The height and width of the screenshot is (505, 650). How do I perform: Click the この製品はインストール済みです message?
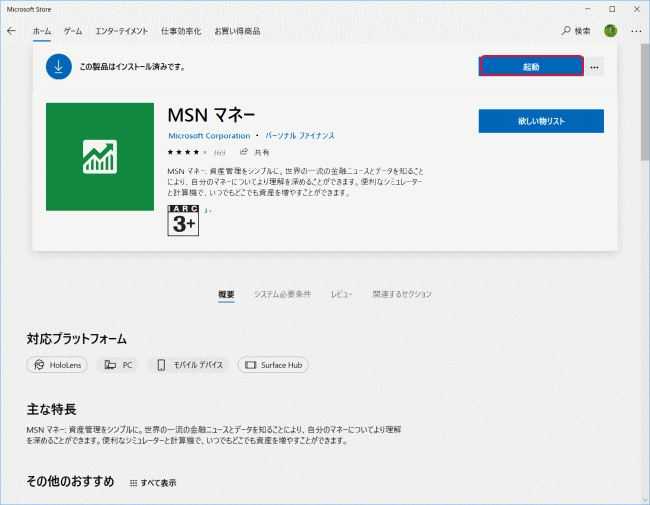tap(132, 66)
